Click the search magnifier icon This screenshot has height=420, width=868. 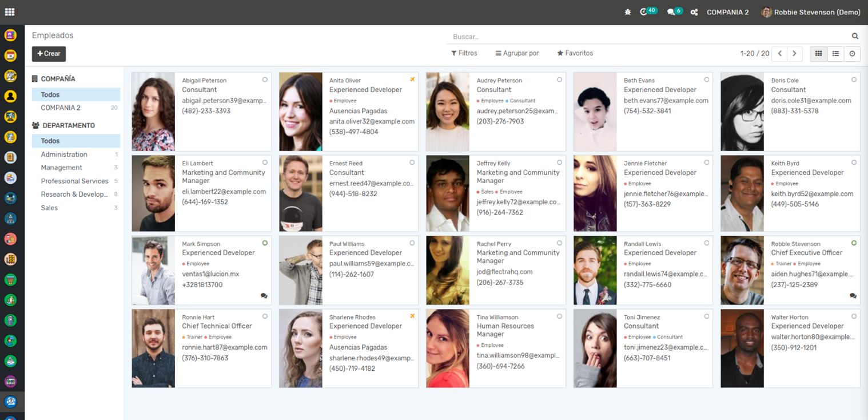855,36
